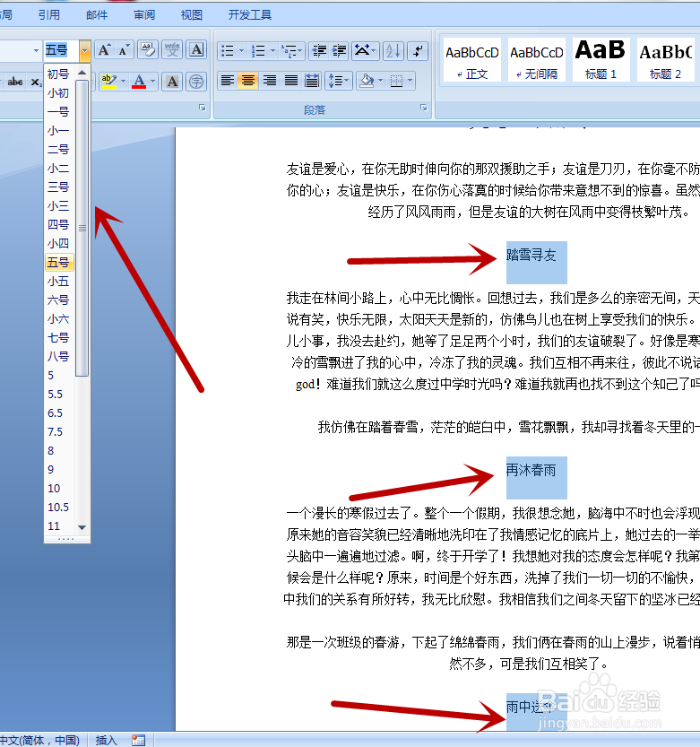Open the Enclose Characters tool
The height and width of the screenshot is (747, 700).
pyautogui.click(x=196, y=82)
